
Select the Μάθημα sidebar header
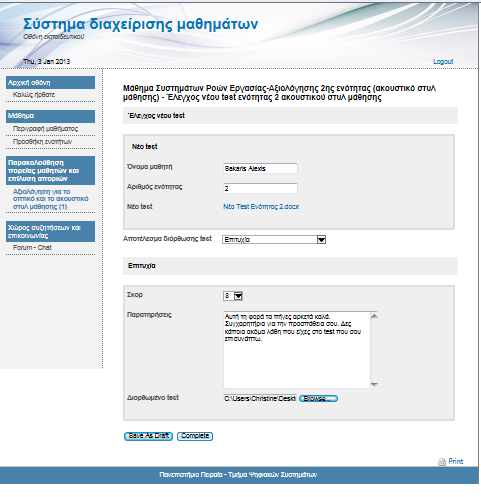tap(50, 116)
